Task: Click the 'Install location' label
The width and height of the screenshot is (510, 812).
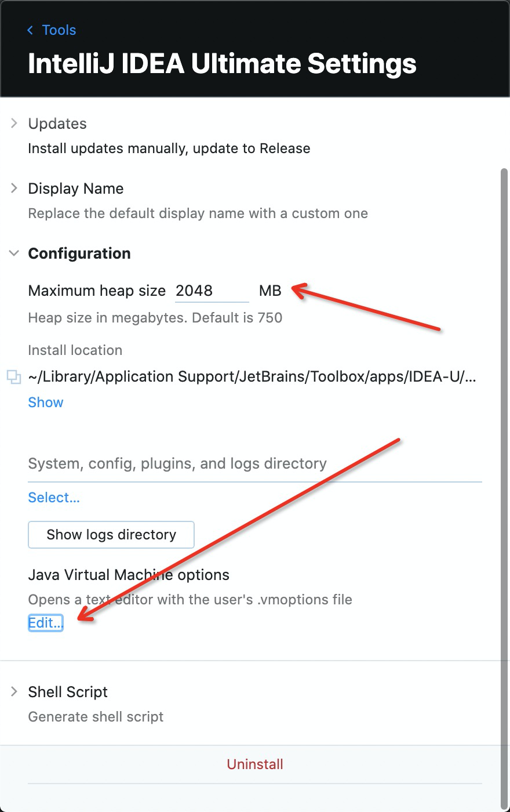Action: pyautogui.click(x=75, y=350)
